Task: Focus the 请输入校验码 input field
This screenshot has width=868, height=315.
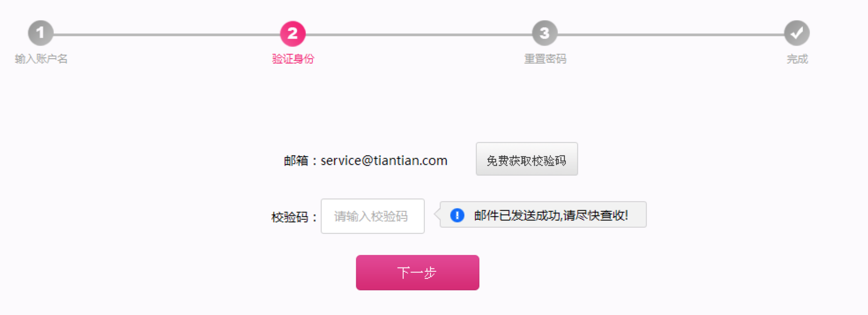Action: pyautogui.click(x=373, y=216)
